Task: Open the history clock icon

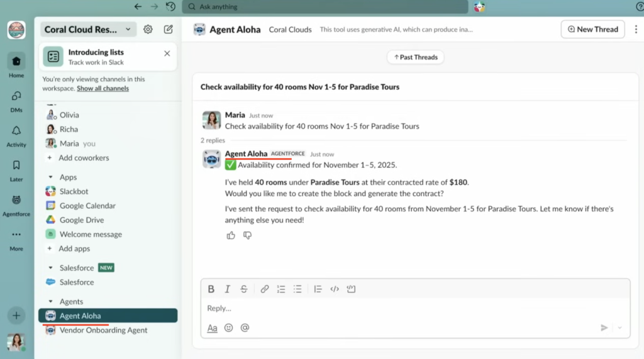Action: (170, 6)
